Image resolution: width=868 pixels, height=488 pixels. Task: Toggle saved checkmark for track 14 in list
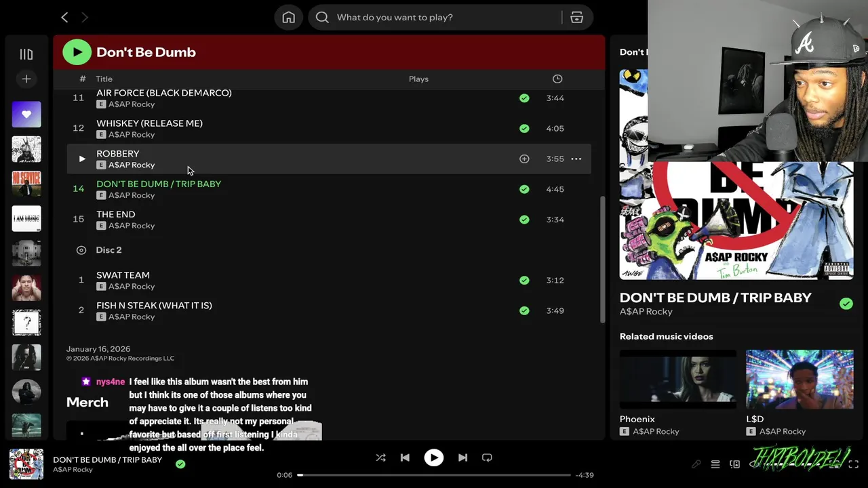[524, 189]
